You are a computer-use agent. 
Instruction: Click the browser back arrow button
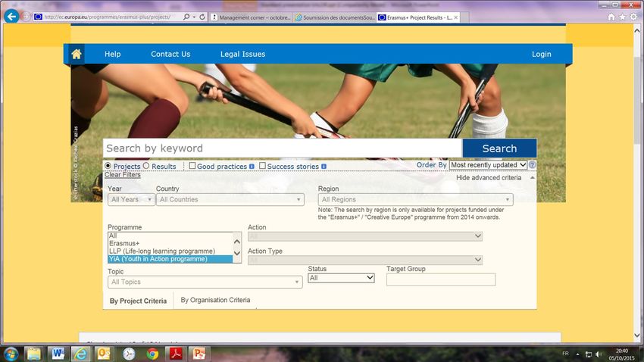pos(11,16)
